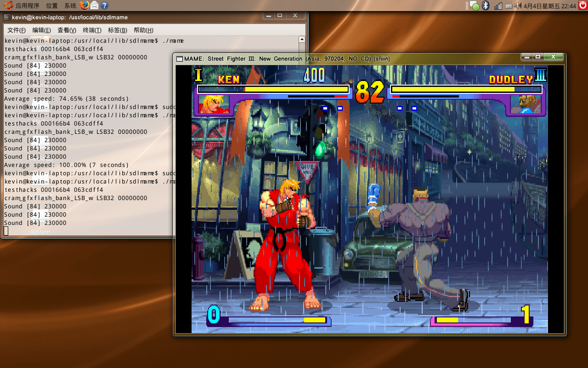Click the terminal scrollbar up arrow
The image size is (588, 368).
pyautogui.click(x=302, y=40)
